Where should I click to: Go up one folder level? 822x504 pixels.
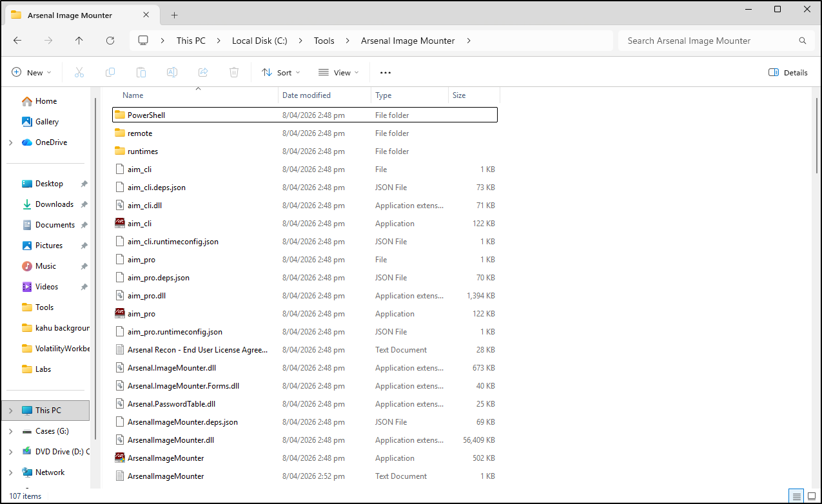point(79,41)
